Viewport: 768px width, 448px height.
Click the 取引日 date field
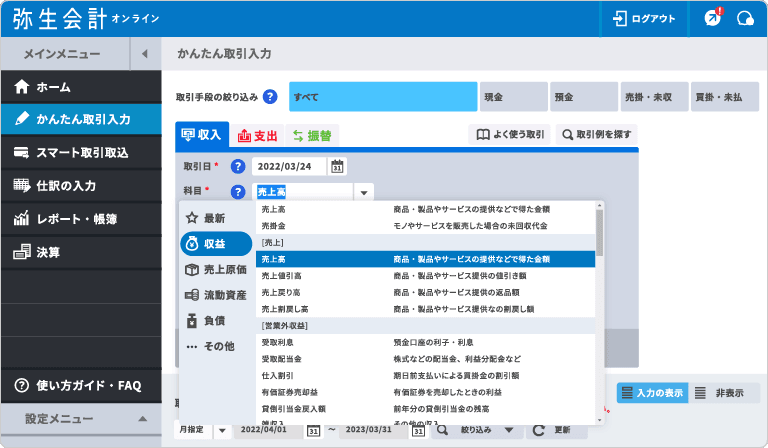pyautogui.click(x=289, y=166)
